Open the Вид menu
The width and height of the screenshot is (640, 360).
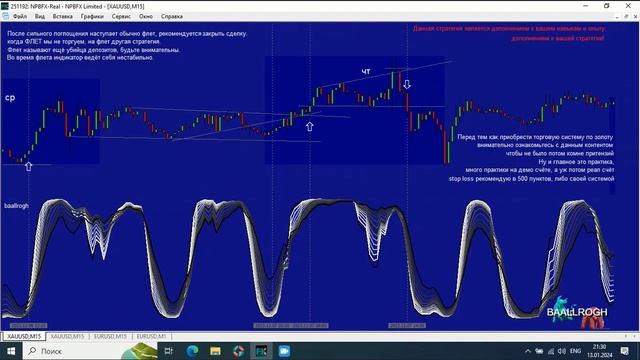click(40, 17)
